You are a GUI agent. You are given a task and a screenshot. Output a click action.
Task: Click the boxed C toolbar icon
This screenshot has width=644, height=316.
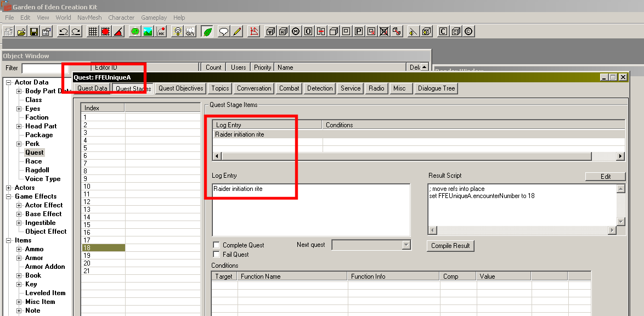(443, 32)
